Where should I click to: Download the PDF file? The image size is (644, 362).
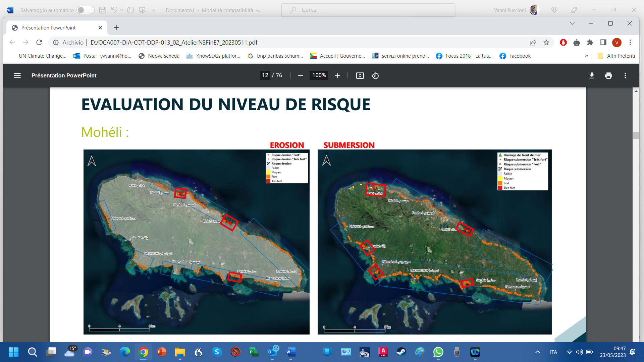592,76
